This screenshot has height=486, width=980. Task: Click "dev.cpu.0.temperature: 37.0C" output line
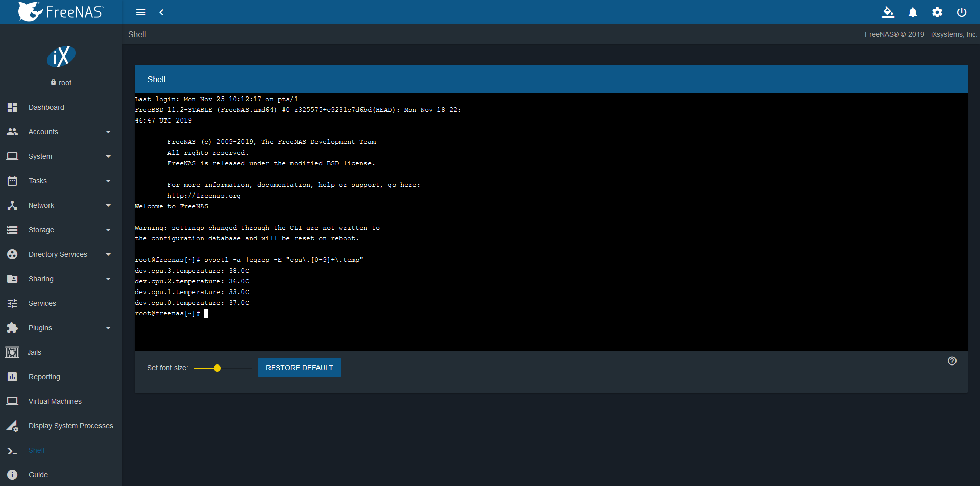192,303
